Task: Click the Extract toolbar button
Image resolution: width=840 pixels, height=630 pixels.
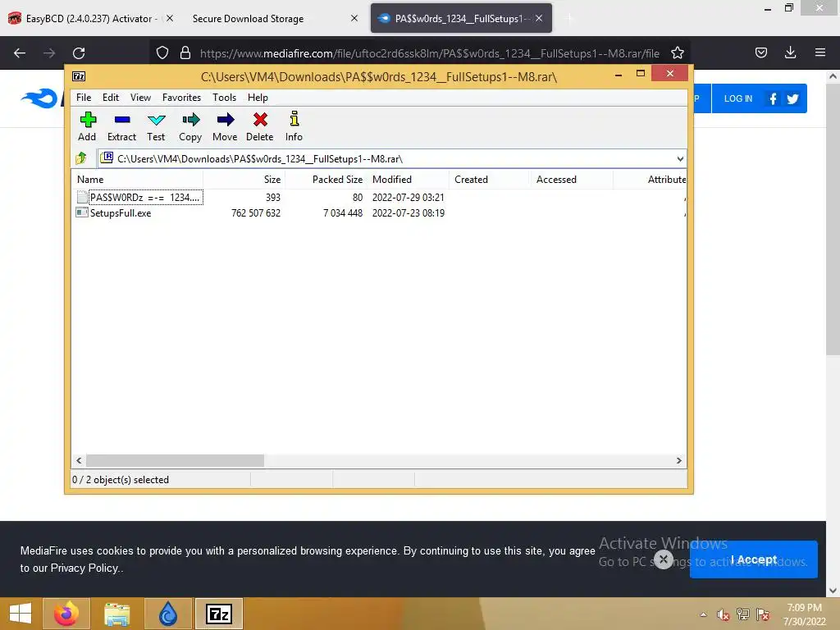Action: click(x=121, y=127)
